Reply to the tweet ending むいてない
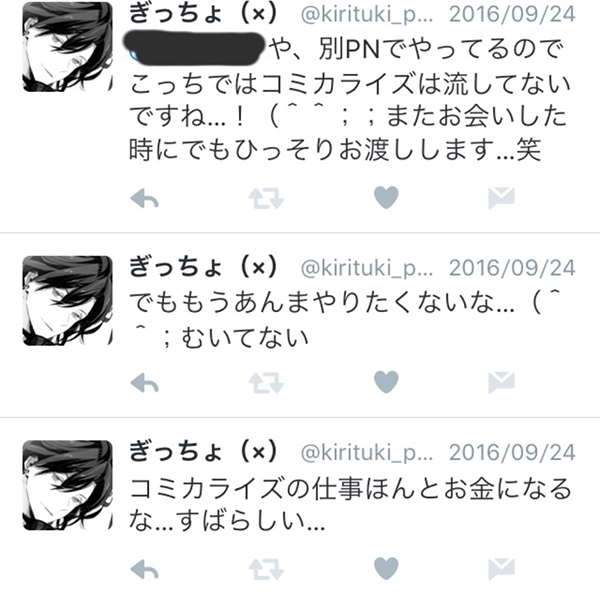 tap(144, 382)
